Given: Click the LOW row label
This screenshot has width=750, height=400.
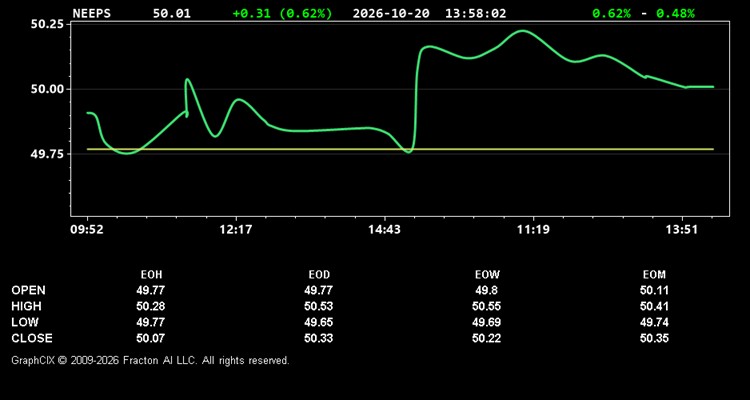Looking at the screenshot, I should pyautogui.click(x=25, y=322).
